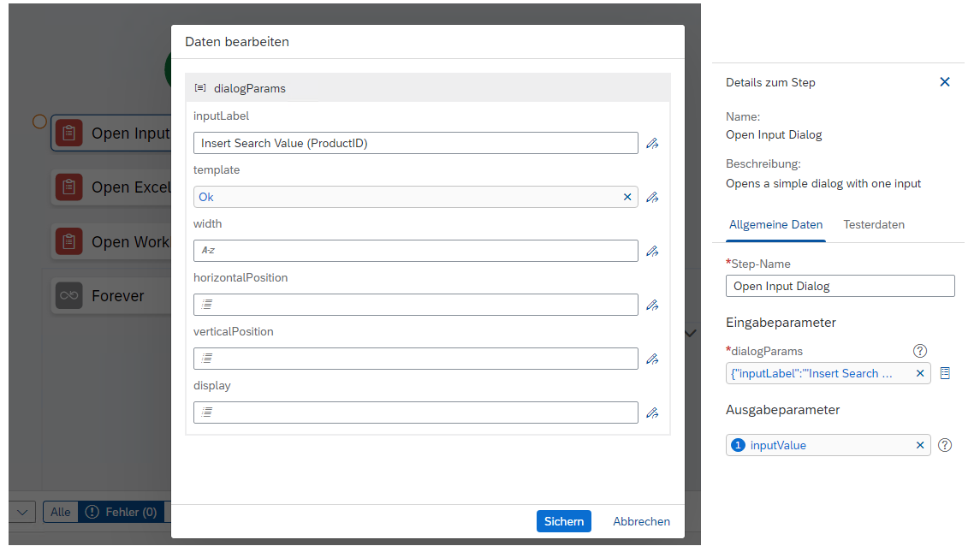This screenshot has height=552, width=980.
Task: Click the Fehler error info icon
Action: pos(92,512)
